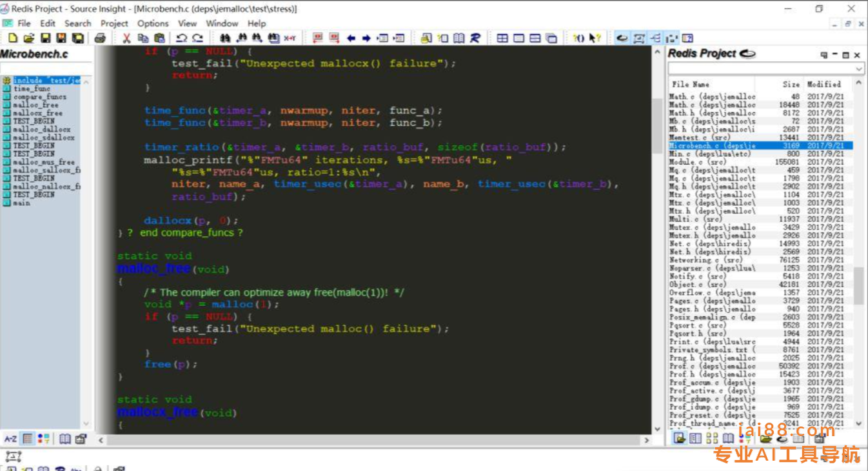Click the Undo arrow icon
This screenshot has height=471, width=868.
coord(181,38)
